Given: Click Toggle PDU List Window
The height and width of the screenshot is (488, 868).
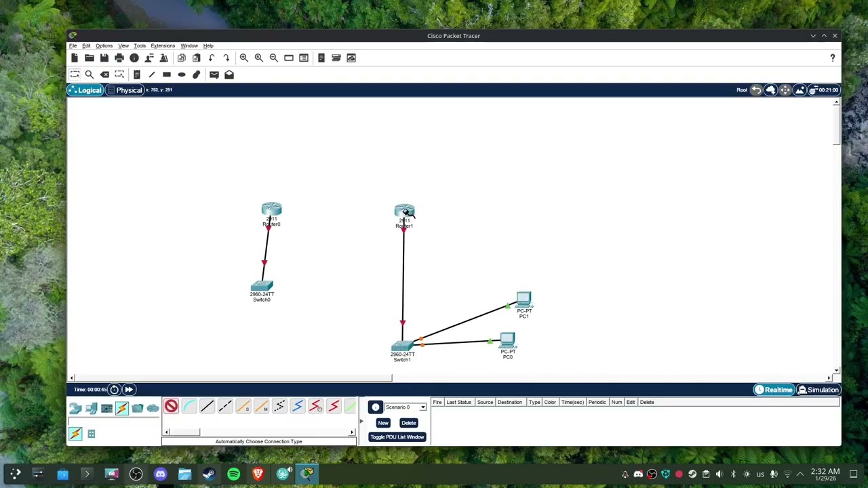Looking at the screenshot, I should pyautogui.click(x=397, y=437).
